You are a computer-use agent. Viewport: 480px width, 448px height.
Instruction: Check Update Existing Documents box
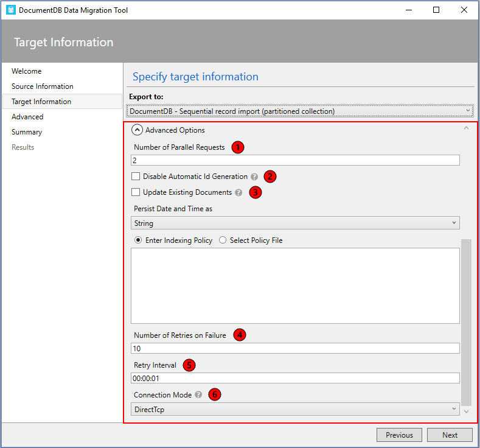(x=135, y=192)
